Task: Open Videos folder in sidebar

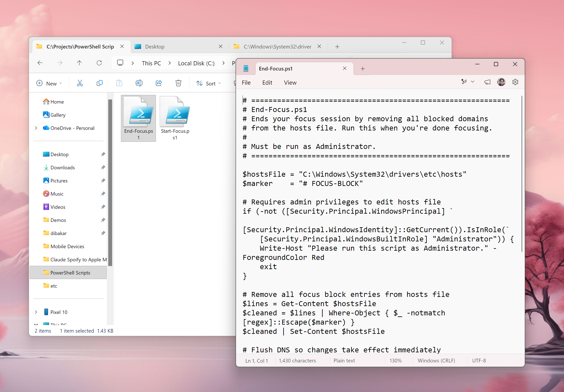Action: point(58,207)
